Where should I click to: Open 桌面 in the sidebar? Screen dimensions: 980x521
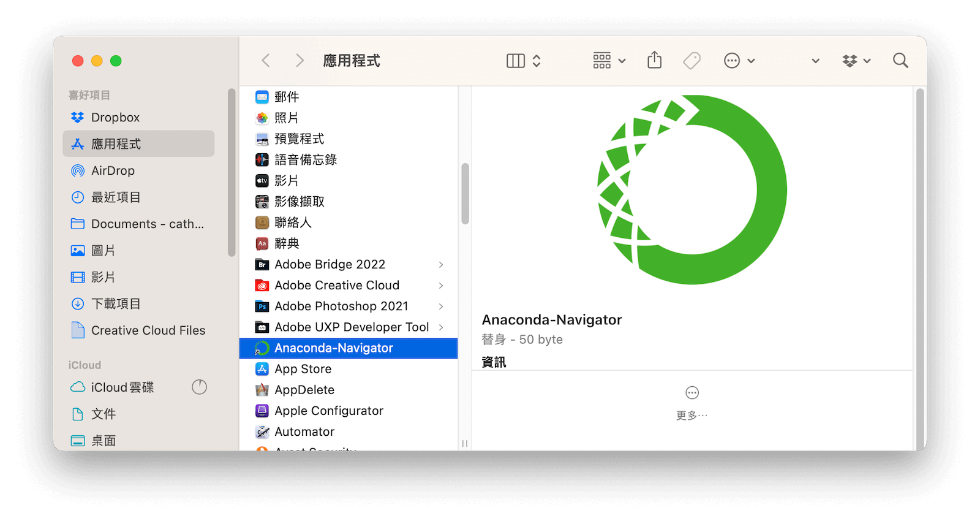[x=138, y=440]
